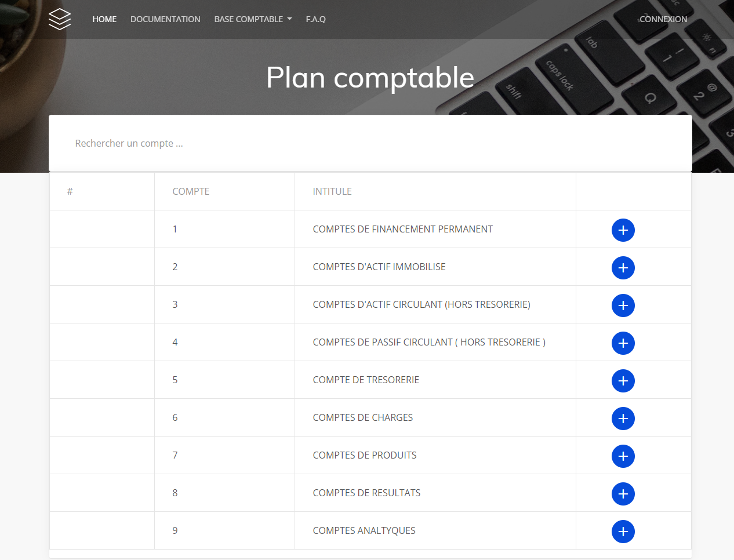Viewport: 734px width, 560px height.
Task: Open the F.A.Q page
Action: click(x=315, y=19)
